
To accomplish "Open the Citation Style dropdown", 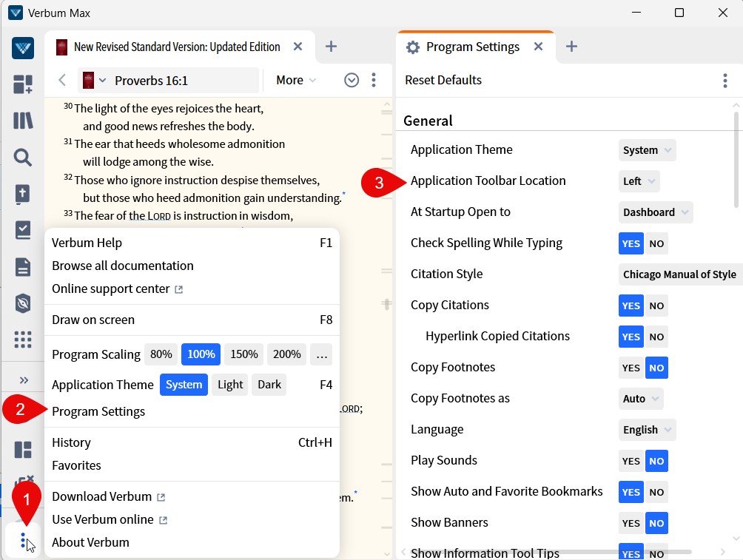I will click(680, 274).
